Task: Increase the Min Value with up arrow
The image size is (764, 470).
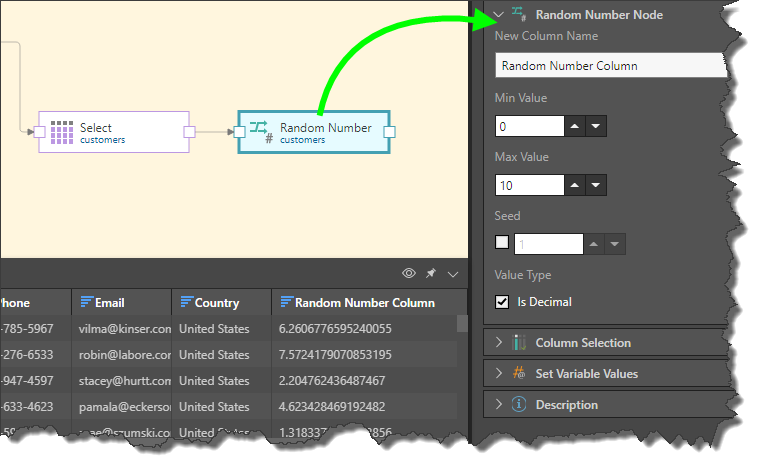Action: coord(575,127)
